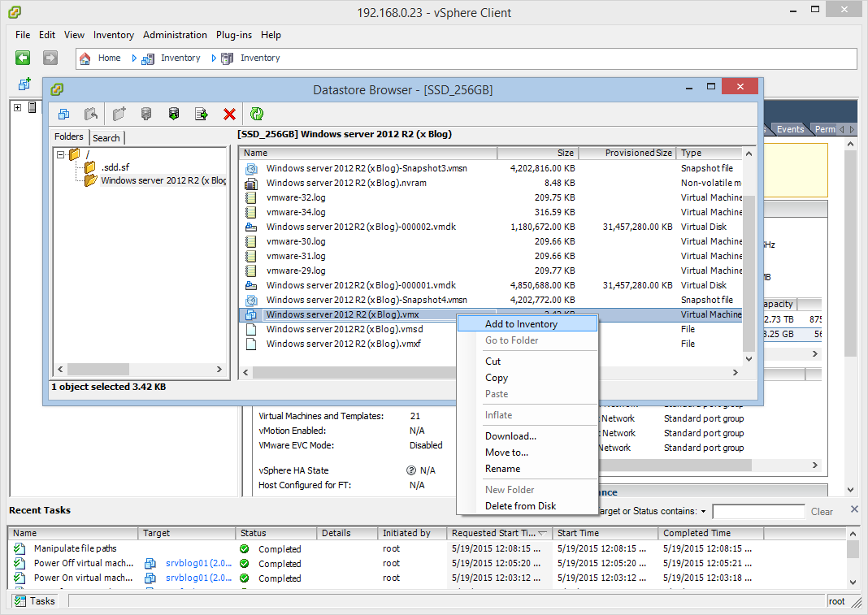Click the Tasks icon in status bar
Image resolution: width=868 pixels, height=615 pixels.
pos(20,601)
